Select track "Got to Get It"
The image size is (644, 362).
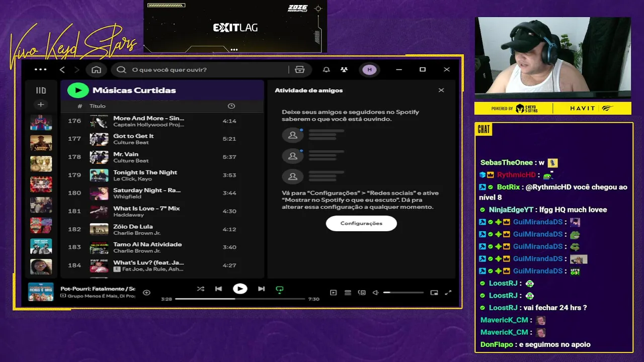(x=133, y=136)
